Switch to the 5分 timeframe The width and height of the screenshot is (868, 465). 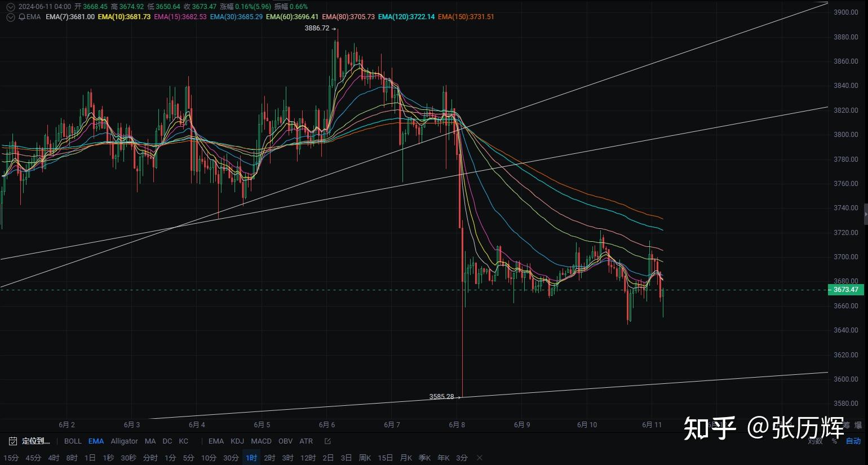tap(188, 458)
